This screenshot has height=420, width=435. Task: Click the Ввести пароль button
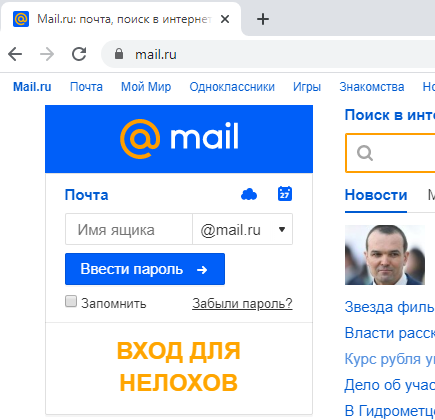[x=145, y=269]
